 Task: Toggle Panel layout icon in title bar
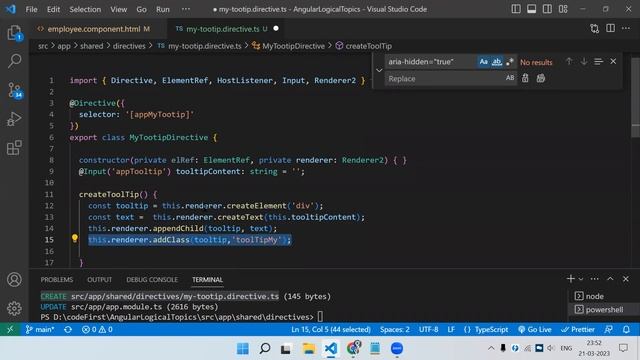tap(531, 9)
